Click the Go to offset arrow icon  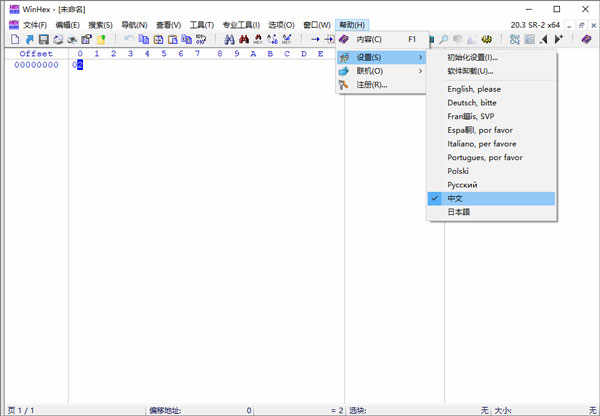(x=315, y=39)
